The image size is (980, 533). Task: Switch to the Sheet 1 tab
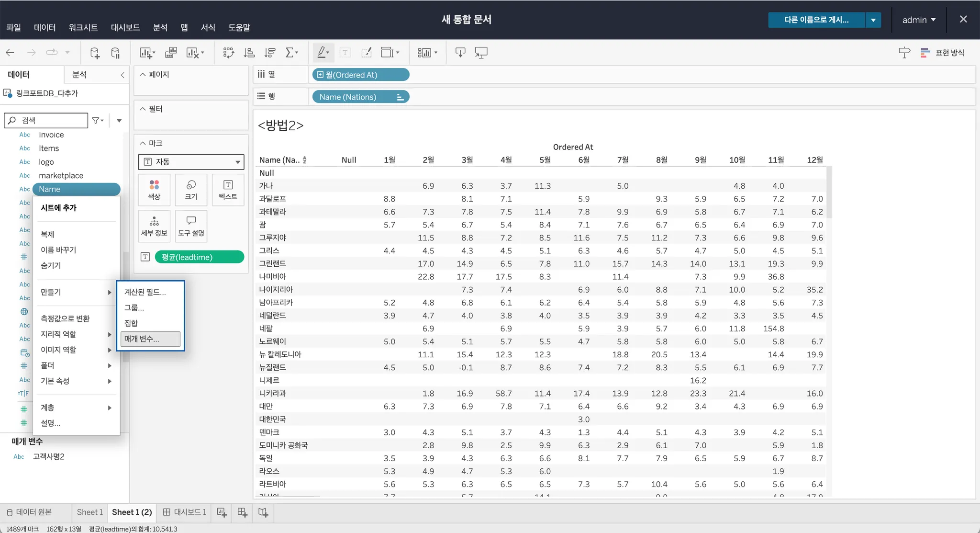[x=89, y=512]
